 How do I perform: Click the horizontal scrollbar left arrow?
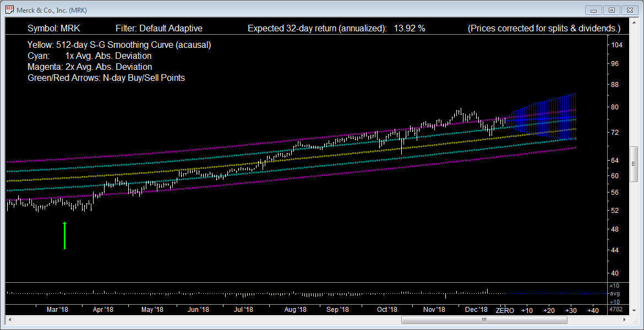pyautogui.click(x=10, y=320)
